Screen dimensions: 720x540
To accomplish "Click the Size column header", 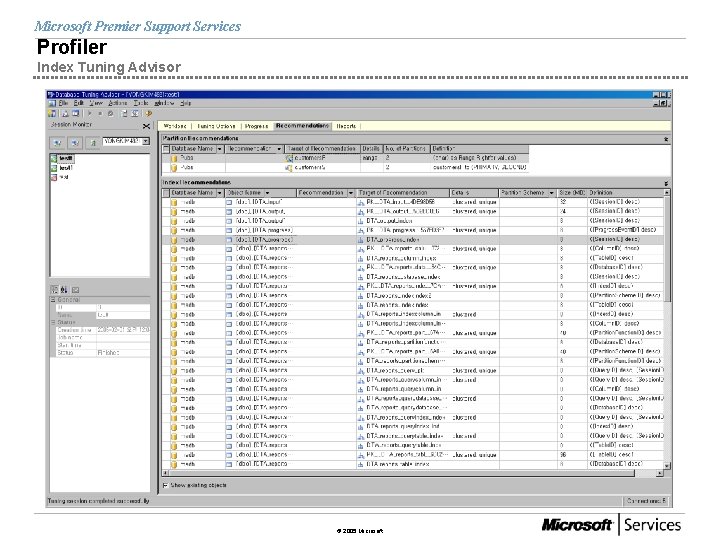I will (x=571, y=193).
